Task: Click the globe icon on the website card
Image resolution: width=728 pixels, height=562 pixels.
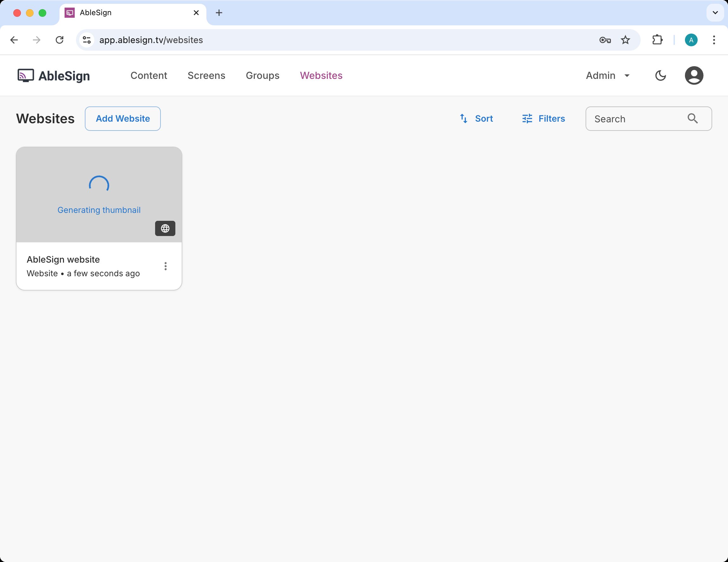Action: coord(165,228)
